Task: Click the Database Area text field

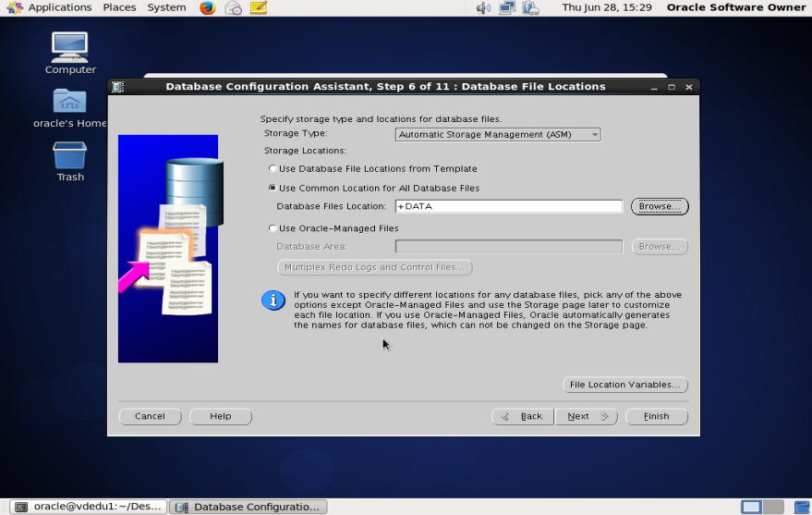Action: (508, 247)
